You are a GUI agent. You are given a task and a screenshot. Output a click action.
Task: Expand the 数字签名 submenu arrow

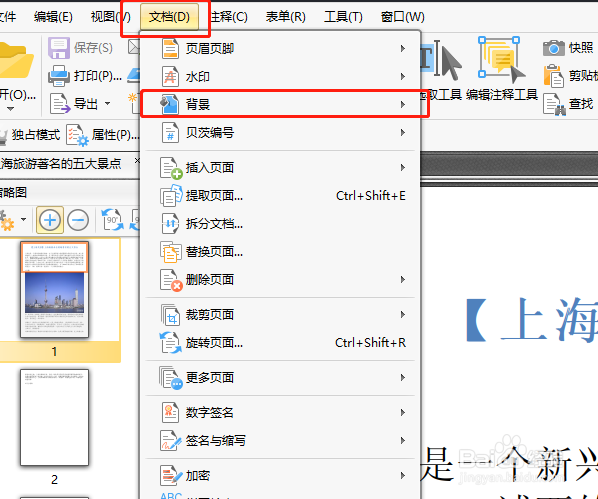pos(403,412)
